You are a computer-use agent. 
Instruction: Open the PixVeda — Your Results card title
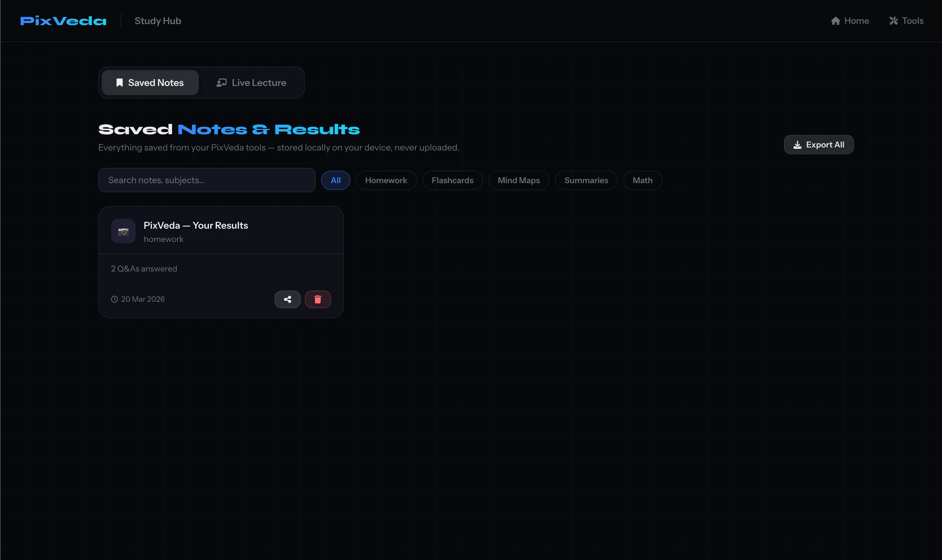[x=196, y=225]
